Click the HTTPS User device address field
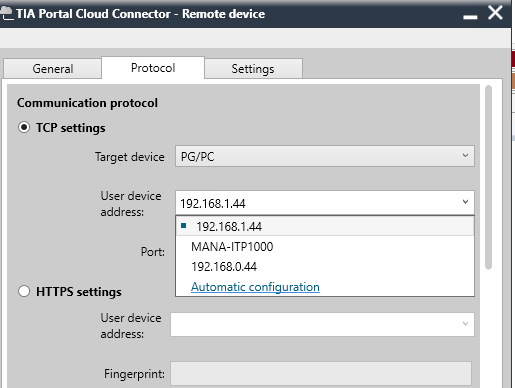Viewport: 515px width, 388px height. point(322,324)
